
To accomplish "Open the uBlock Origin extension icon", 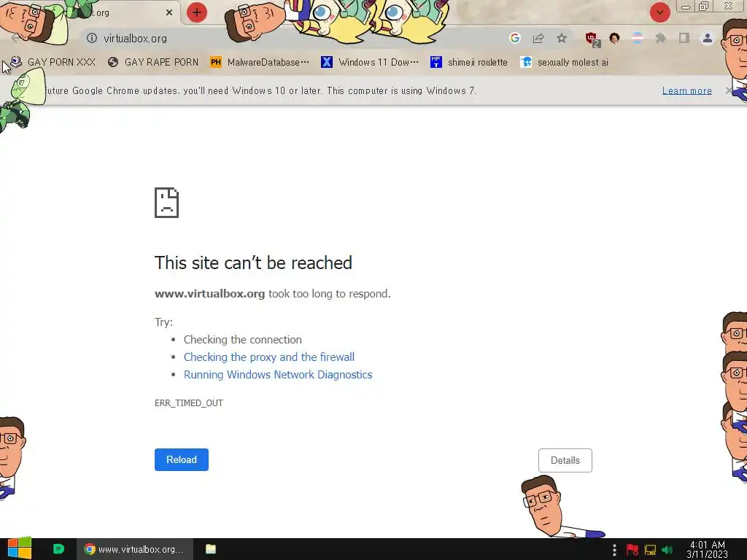I will pyautogui.click(x=592, y=39).
